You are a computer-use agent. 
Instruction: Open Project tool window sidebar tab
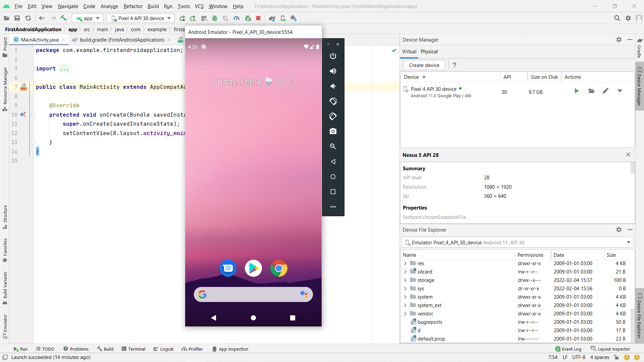(x=5, y=47)
